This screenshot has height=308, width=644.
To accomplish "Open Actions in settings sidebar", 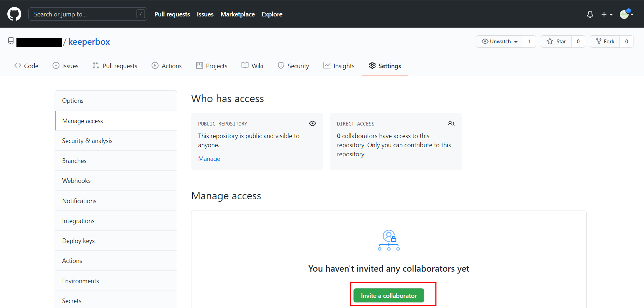I will (116, 260).
